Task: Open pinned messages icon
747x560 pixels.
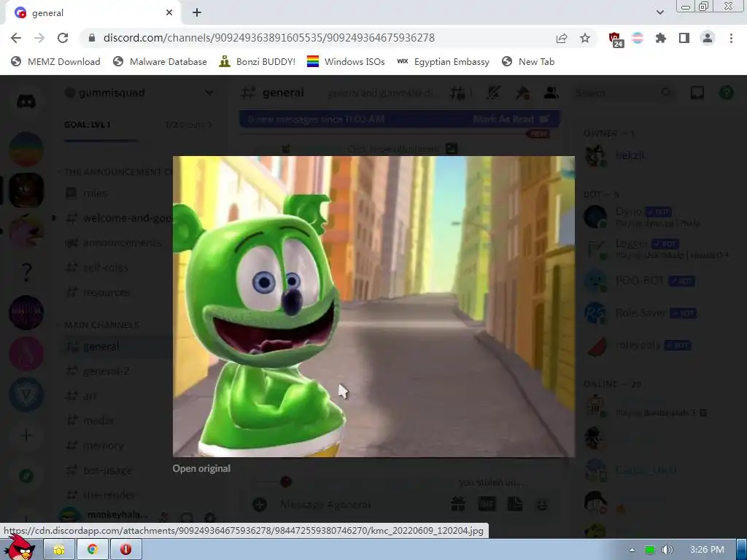Action: tap(522, 93)
